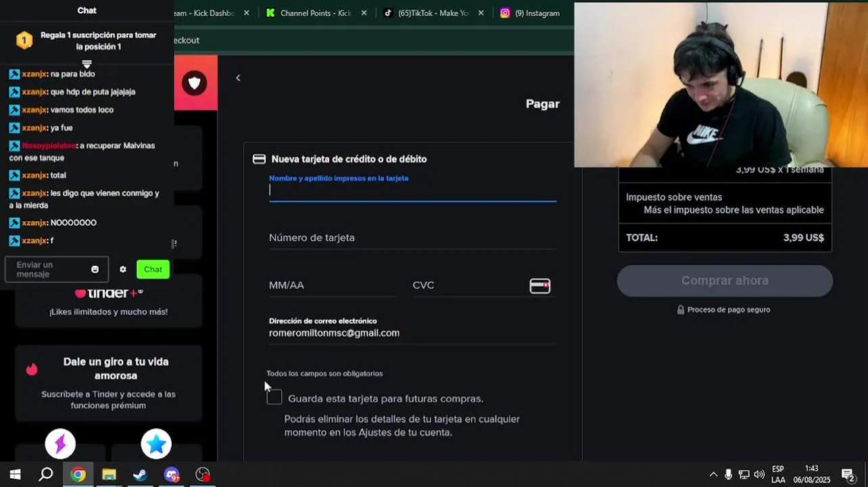Click the credit card icon beside the new card heading
Viewport: 868px width, 487px height.
[x=259, y=159]
